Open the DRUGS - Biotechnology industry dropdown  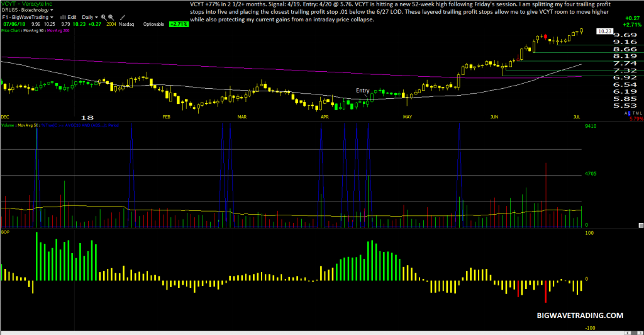pos(28,10)
